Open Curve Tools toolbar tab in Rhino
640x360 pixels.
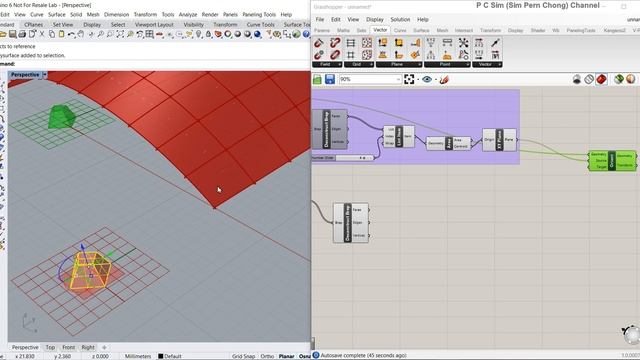click(260, 24)
